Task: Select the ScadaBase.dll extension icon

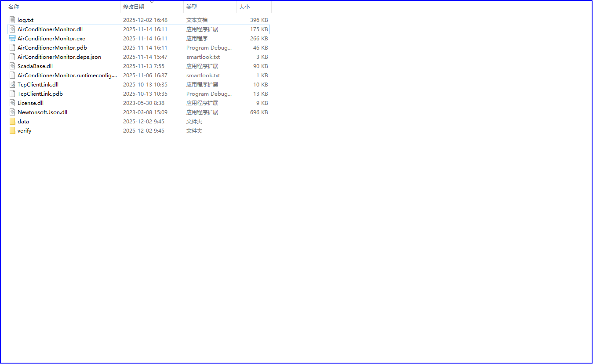Action: click(x=12, y=66)
